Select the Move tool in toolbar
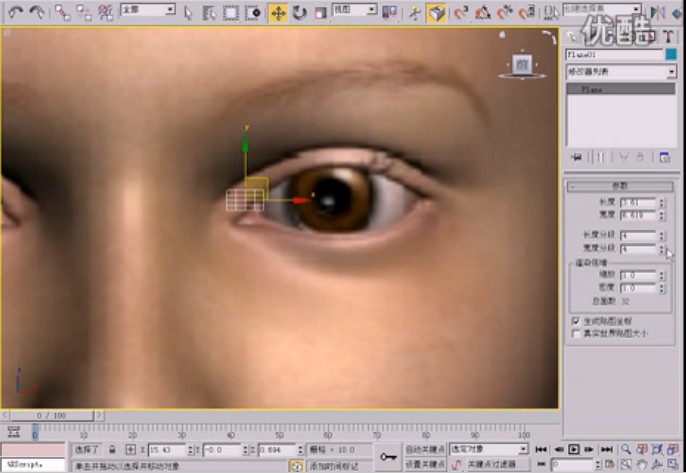Screen dimensions: 686x473 pos(277,13)
